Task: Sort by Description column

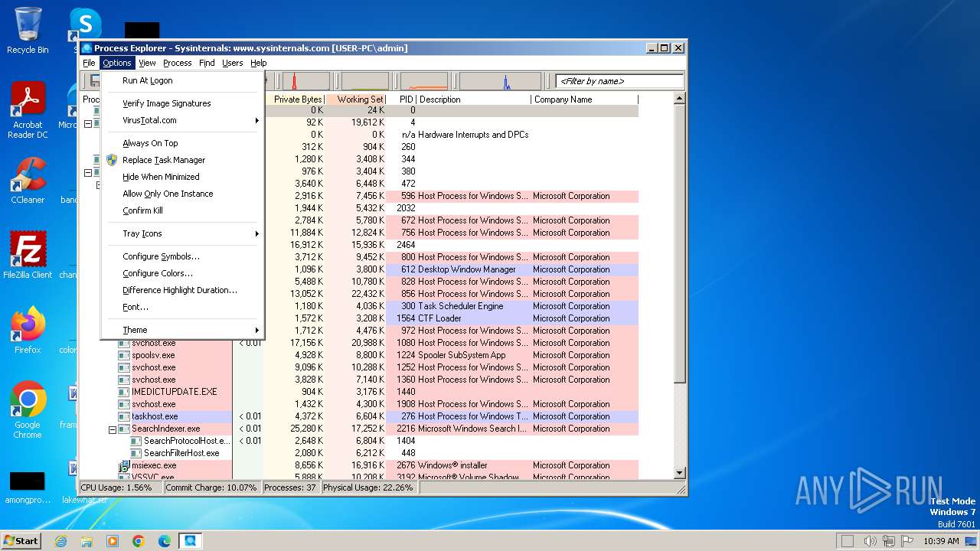Action: (x=474, y=99)
